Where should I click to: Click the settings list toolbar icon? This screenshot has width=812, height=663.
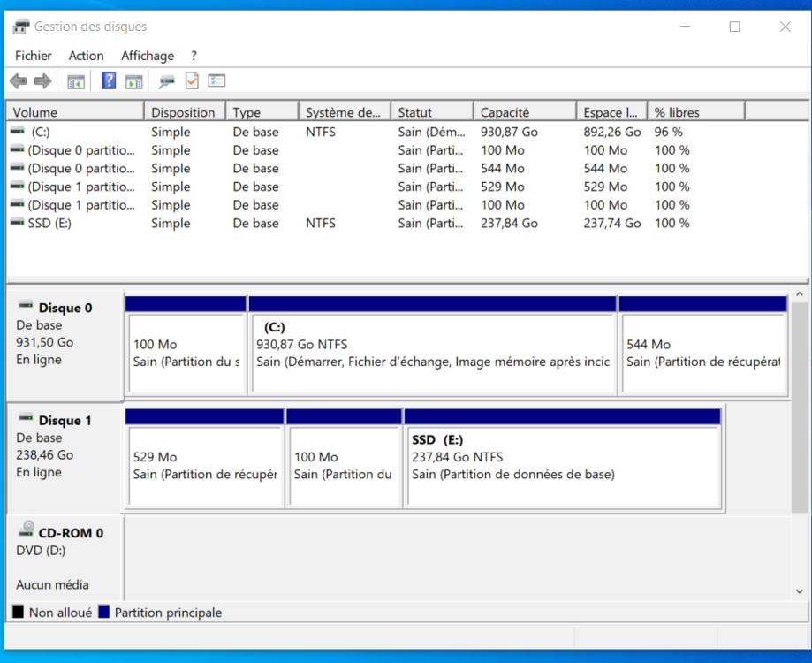[x=216, y=81]
